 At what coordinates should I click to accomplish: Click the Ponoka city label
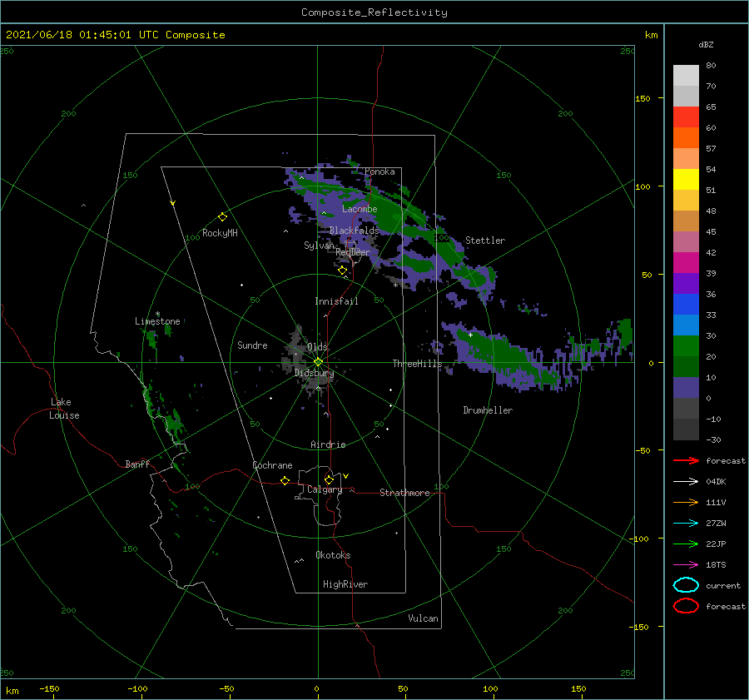[x=379, y=171]
